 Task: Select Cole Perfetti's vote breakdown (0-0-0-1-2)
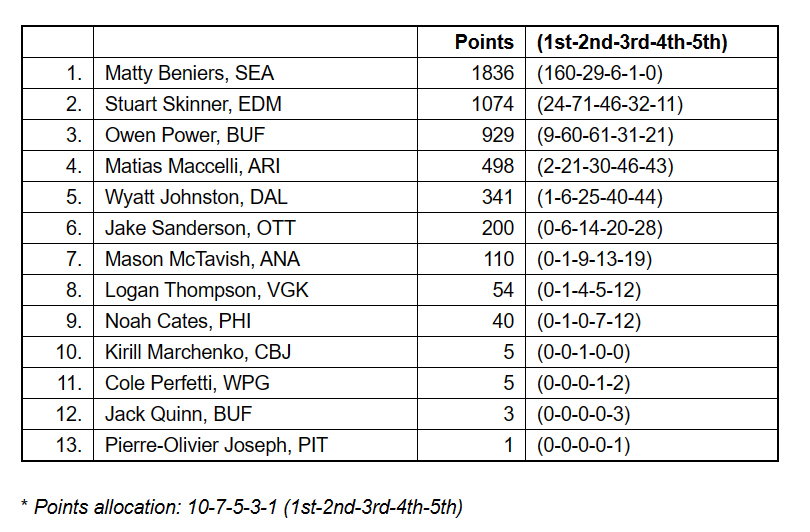tap(583, 383)
